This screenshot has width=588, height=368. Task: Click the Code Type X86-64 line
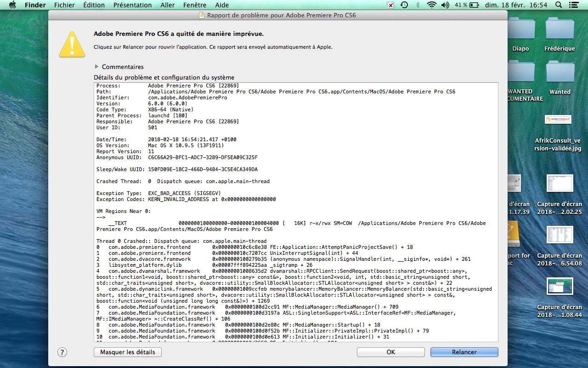(145, 109)
